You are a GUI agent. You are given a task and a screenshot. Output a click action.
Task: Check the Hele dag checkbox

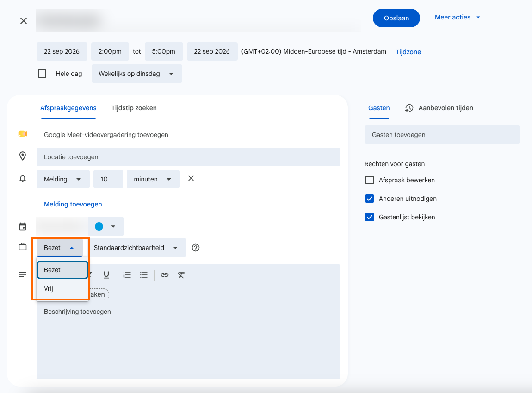42,74
